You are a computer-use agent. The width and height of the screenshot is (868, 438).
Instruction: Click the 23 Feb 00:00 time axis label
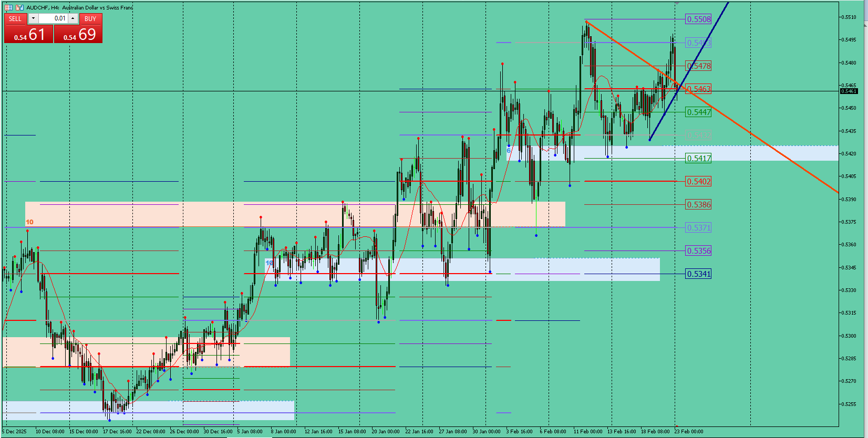tap(689, 432)
